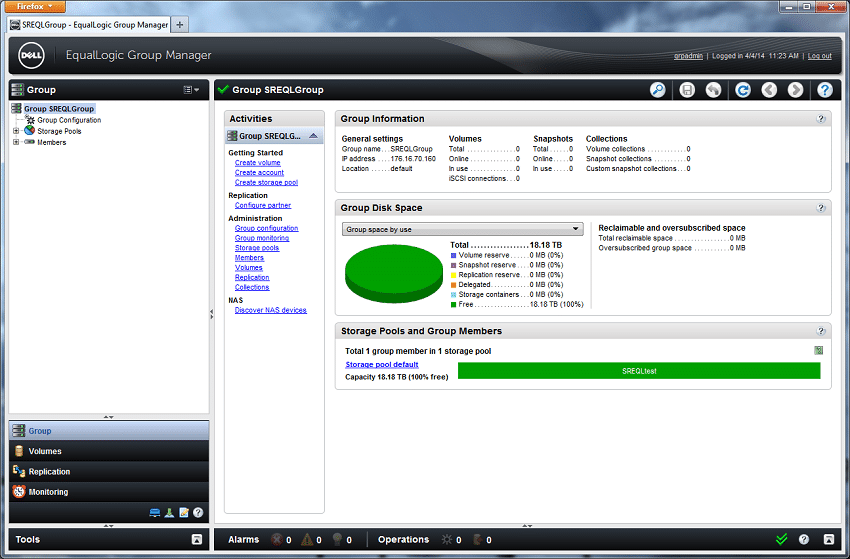Click the splitter arrows above the Tools panel
The image size is (850, 559).
coord(108,525)
